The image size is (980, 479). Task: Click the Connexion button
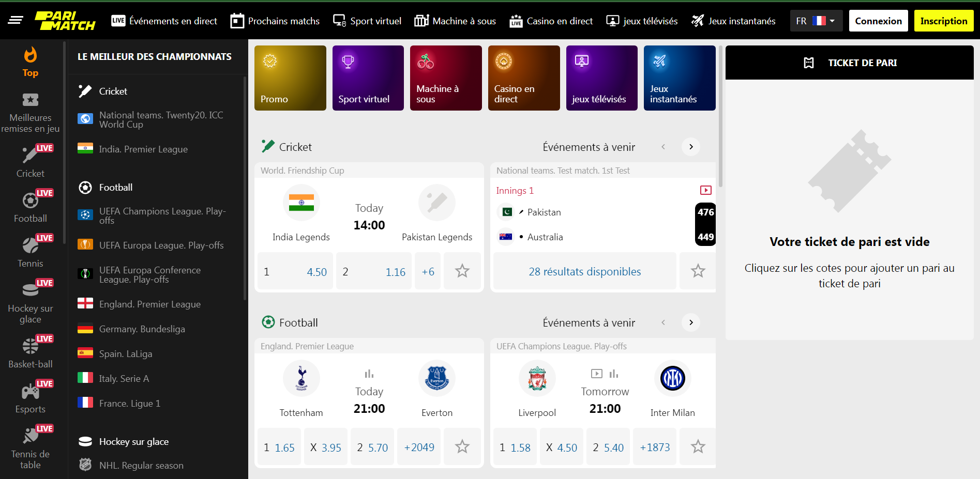click(878, 21)
